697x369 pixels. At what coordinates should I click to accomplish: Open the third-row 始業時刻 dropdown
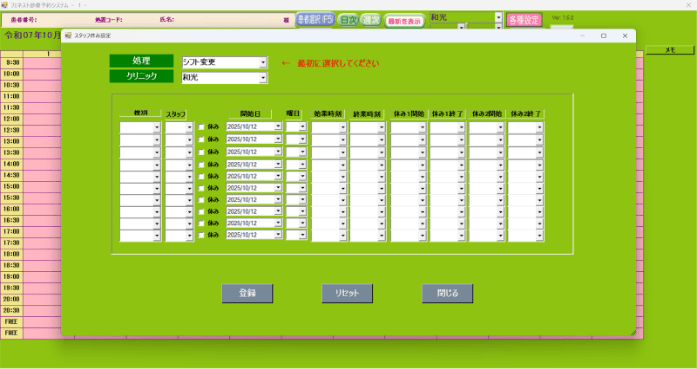[343, 152]
